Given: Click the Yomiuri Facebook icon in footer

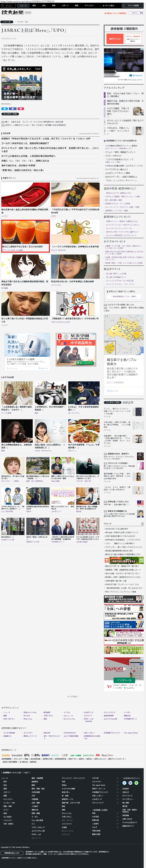Looking at the screenshot, I should pos(130,783).
